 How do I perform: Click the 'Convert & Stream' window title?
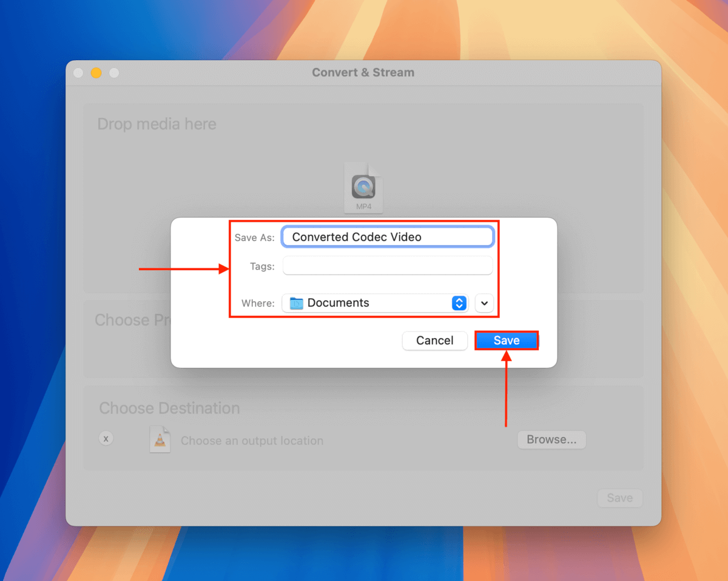tap(363, 72)
